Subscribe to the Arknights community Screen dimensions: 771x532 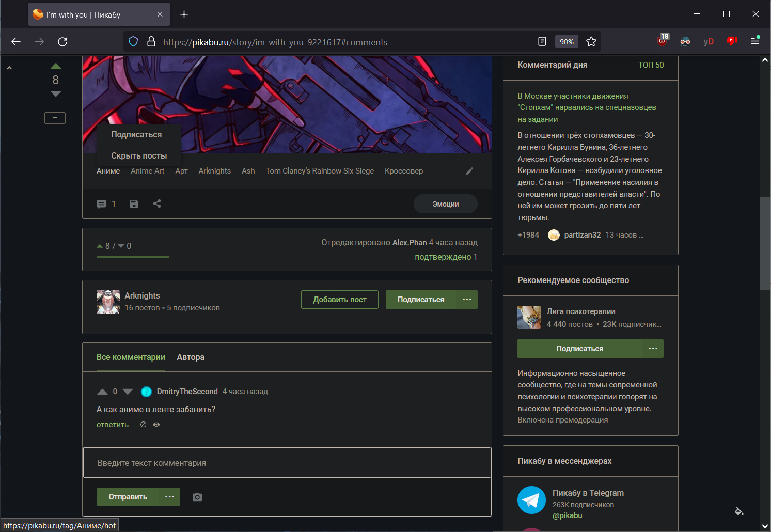point(421,300)
